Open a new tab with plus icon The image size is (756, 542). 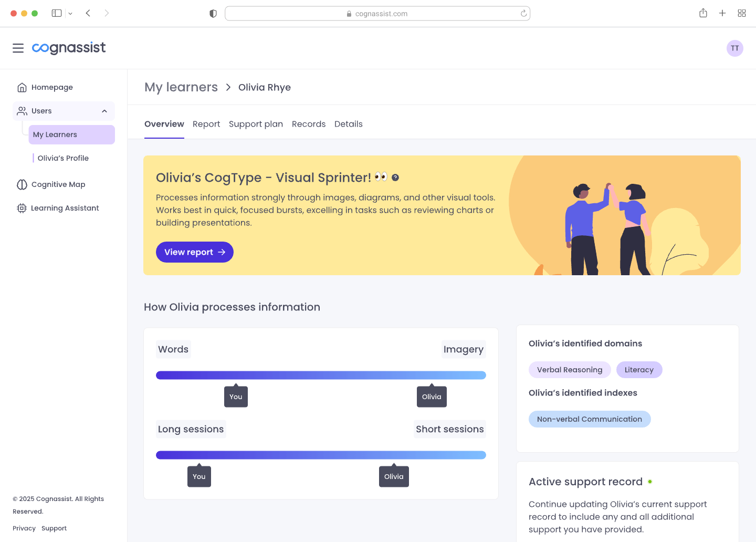point(722,13)
